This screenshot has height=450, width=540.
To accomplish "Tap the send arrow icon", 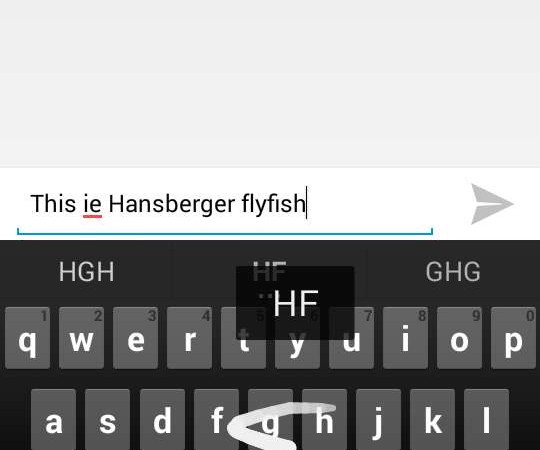I will tap(492, 204).
